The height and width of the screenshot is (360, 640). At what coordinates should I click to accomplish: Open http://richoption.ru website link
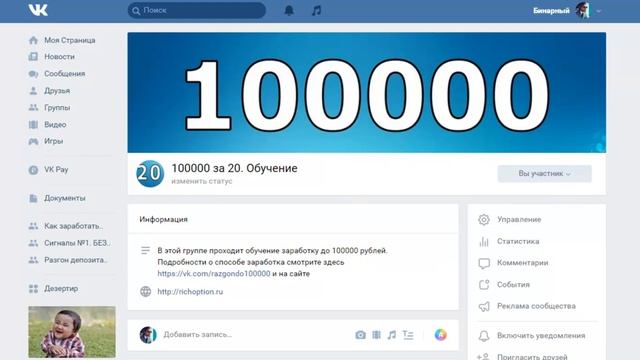pos(190,292)
